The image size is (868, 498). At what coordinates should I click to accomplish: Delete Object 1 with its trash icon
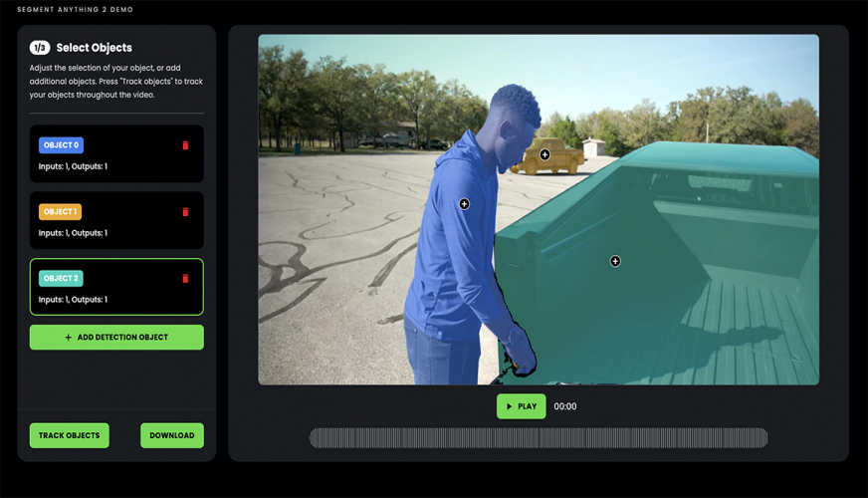[x=185, y=211]
